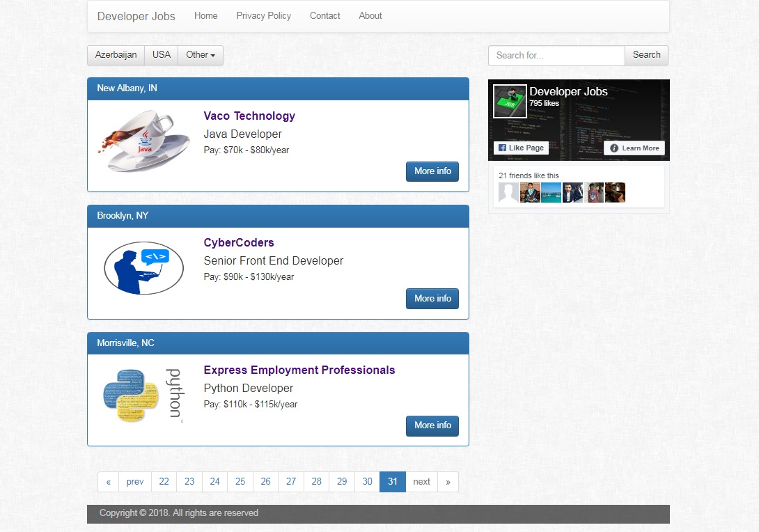Click the Brooklyn, NY card header
The height and width of the screenshot is (532, 759).
point(278,216)
